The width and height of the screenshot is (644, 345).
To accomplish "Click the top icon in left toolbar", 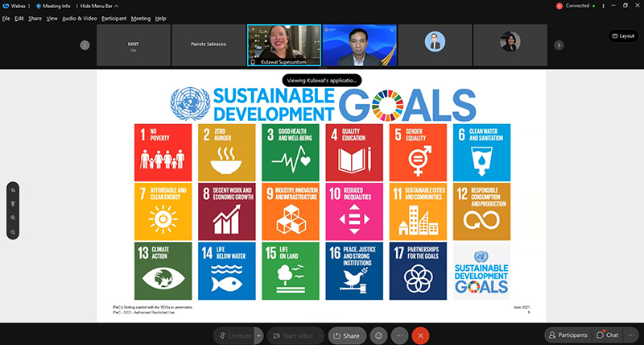I will (13, 189).
